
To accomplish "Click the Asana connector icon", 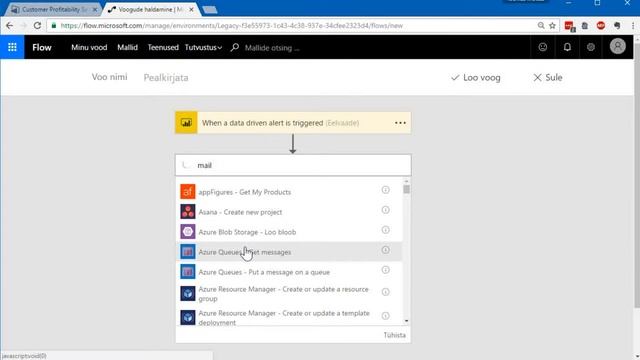I will pyautogui.click(x=188, y=211).
